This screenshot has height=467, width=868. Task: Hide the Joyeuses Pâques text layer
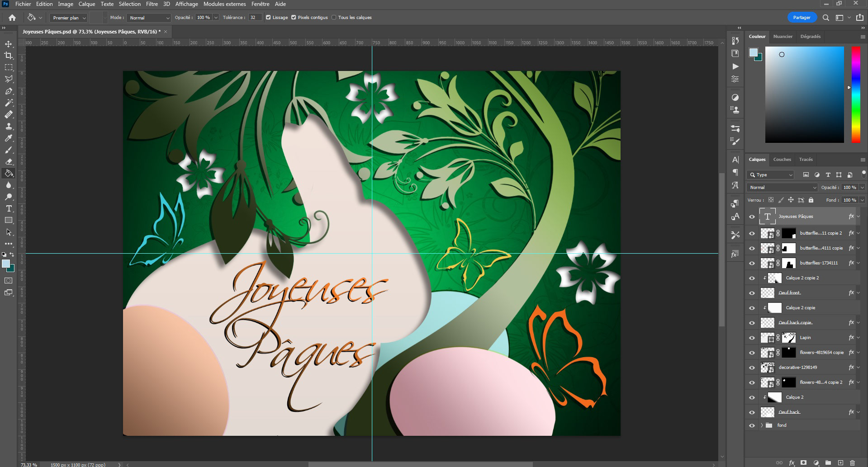(752, 217)
